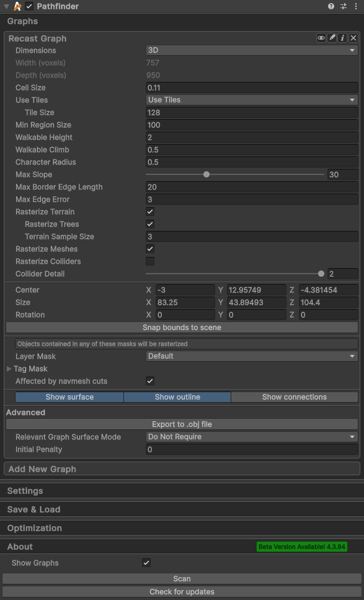Open component presets sliders icon
This screenshot has height=600, width=364.
344,6
